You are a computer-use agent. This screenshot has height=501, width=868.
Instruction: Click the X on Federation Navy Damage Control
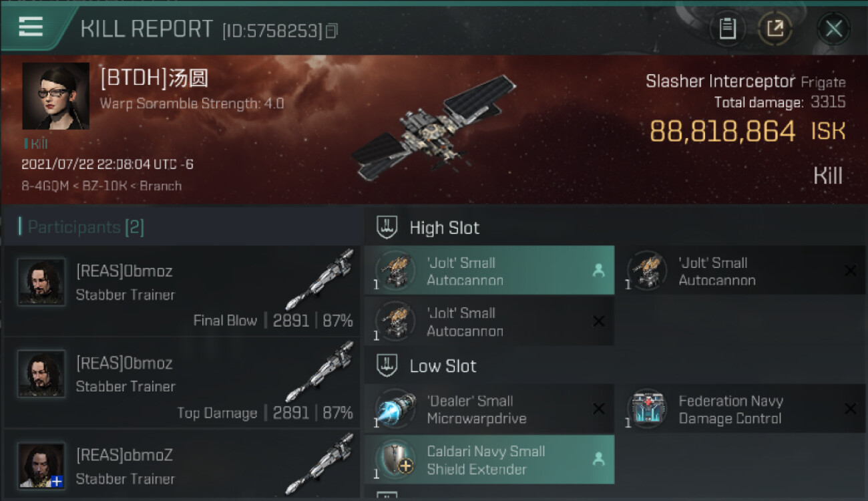pyautogui.click(x=850, y=409)
